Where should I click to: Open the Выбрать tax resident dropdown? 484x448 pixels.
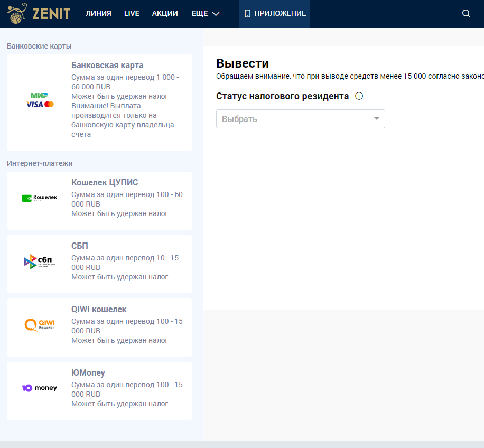click(300, 119)
